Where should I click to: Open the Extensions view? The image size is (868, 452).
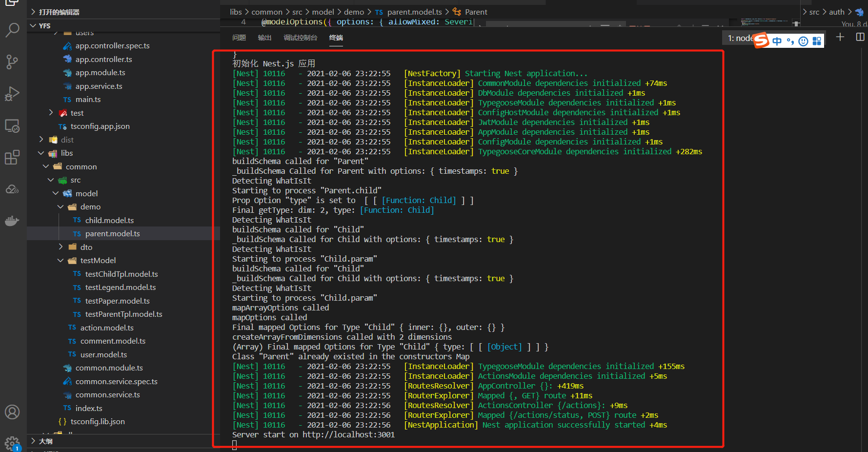click(12, 157)
